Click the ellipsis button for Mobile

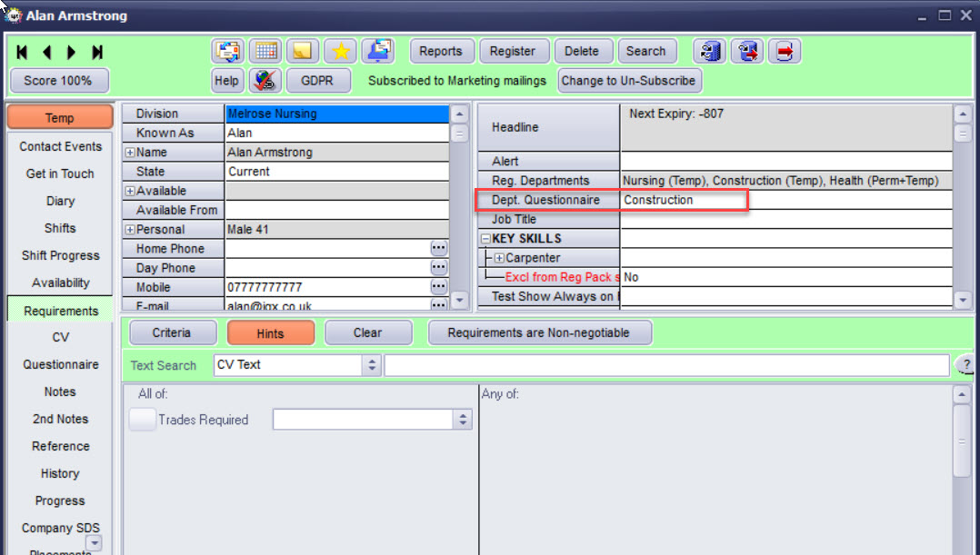[439, 287]
